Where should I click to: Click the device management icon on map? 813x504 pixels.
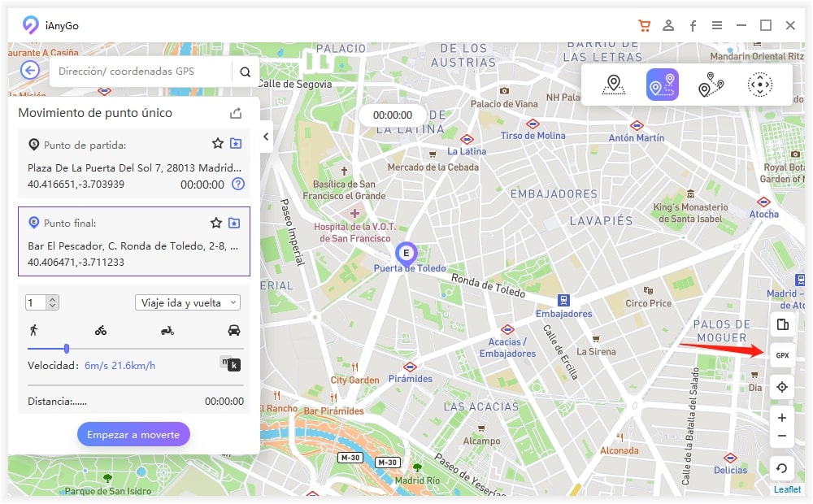click(782, 324)
